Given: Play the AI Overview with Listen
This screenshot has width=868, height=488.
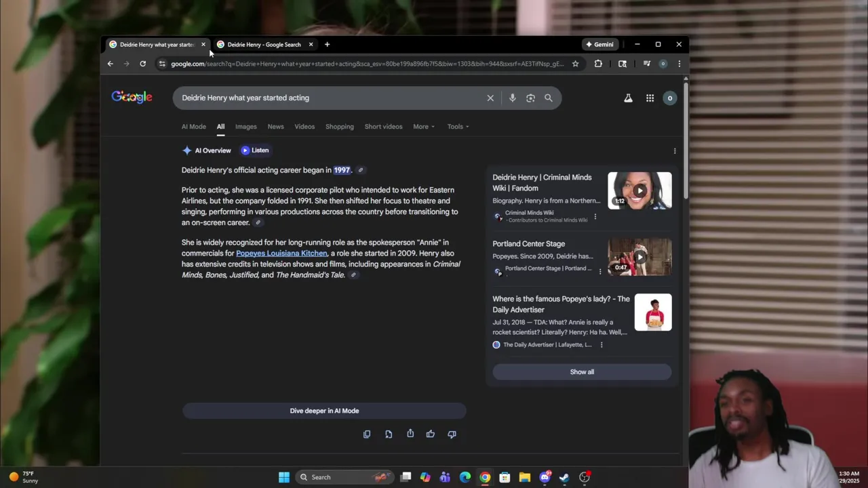Looking at the screenshot, I should tap(255, 150).
